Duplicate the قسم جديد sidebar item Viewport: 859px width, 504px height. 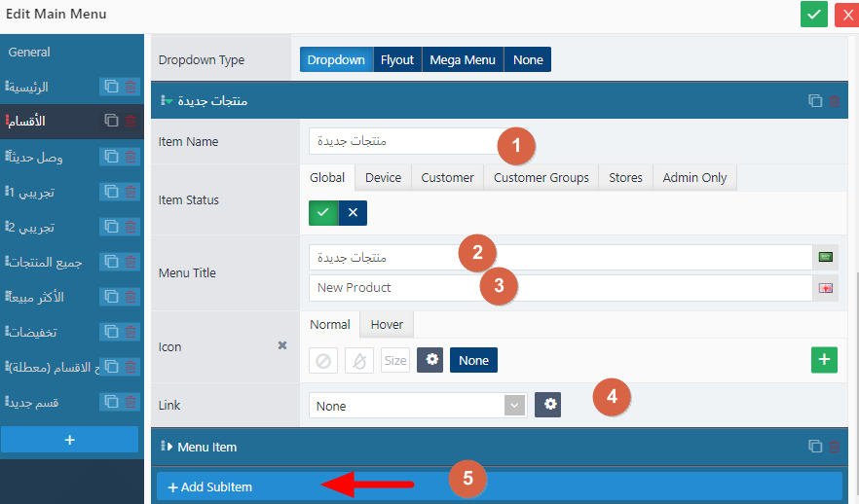[x=111, y=402]
